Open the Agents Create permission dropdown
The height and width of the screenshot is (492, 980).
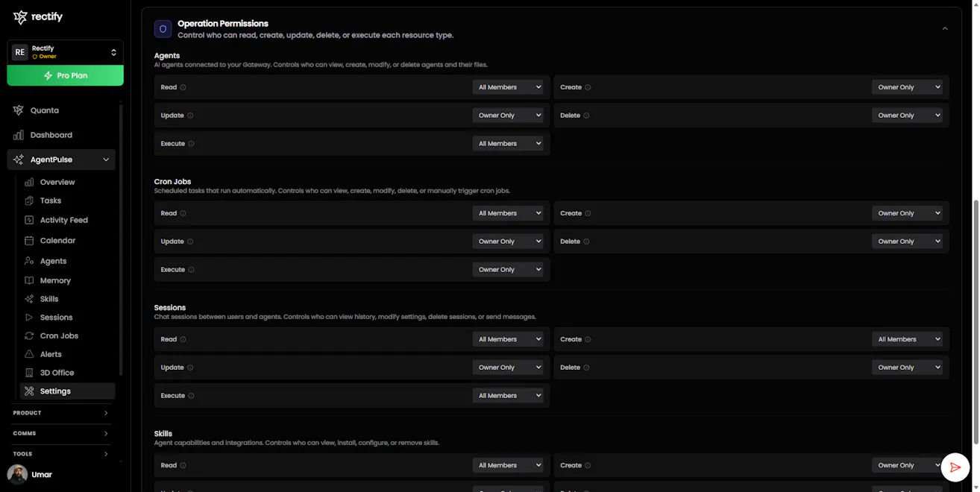[907, 87]
